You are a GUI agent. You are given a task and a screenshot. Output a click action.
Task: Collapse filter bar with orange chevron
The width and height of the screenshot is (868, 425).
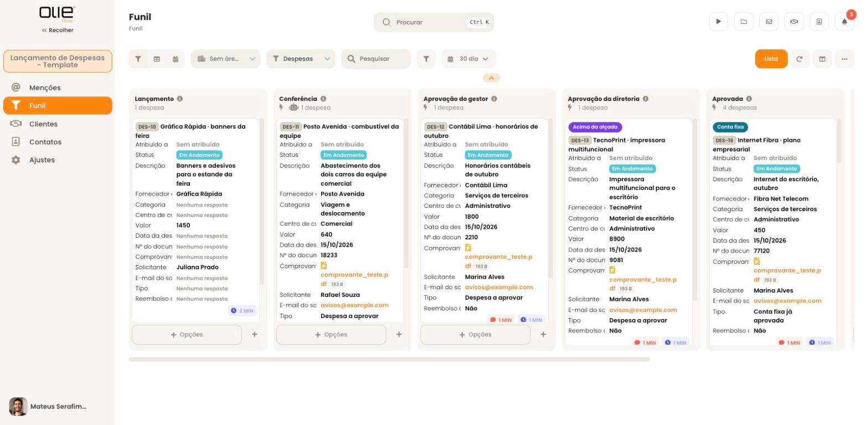click(x=491, y=78)
